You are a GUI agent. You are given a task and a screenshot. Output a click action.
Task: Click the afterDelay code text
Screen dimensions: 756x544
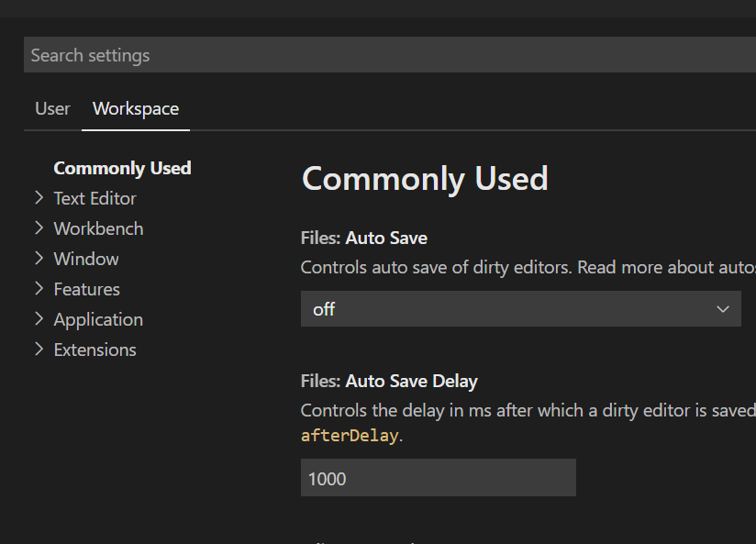(x=350, y=436)
